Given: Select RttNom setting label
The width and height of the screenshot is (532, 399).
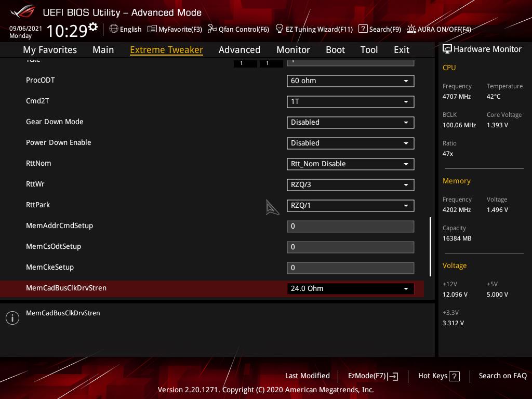Looking at the screenshot, I should [38, 163].
